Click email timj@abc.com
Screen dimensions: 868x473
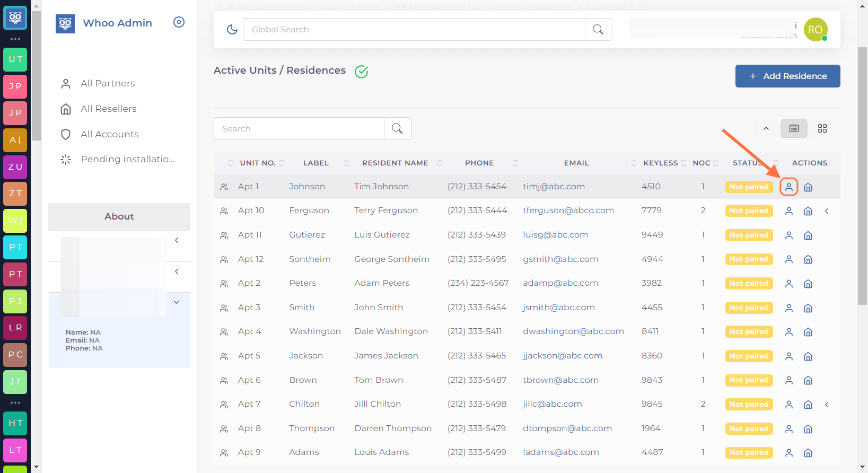[x=554, y=187]
